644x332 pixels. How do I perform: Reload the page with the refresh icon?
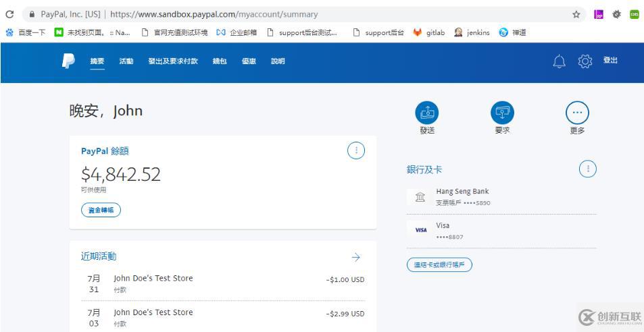(9, 14)
